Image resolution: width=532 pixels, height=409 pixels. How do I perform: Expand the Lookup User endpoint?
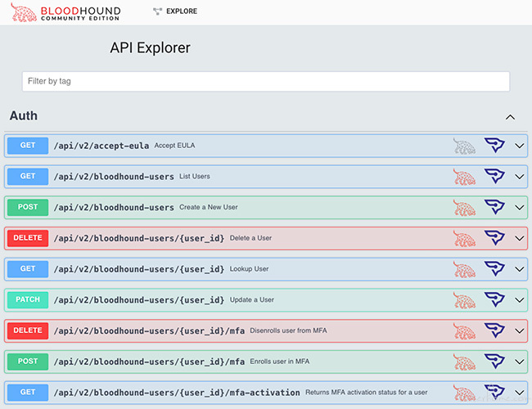coord(520,269)
